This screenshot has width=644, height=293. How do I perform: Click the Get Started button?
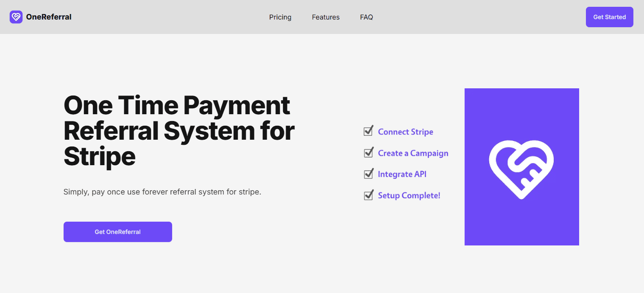click(x=609, y=17)
